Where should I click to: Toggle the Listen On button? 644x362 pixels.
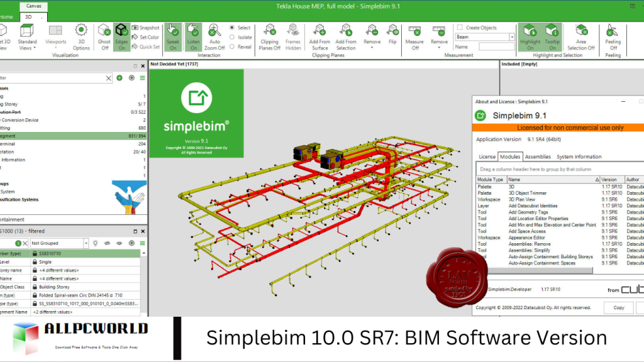tap(193, 37)
